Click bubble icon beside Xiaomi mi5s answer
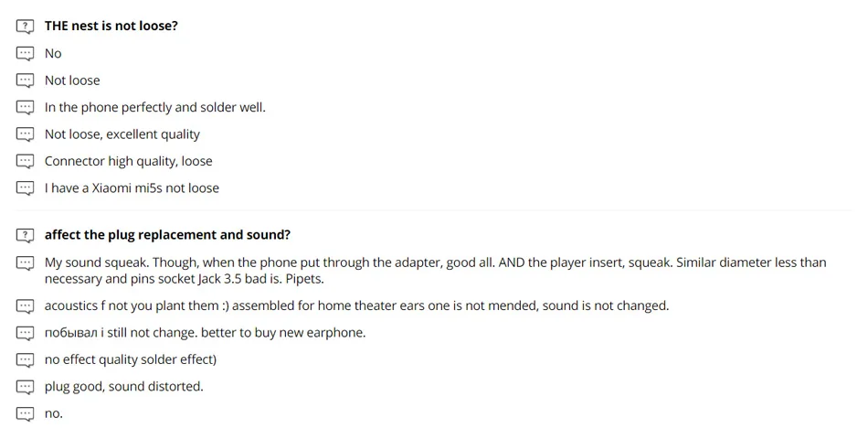 click(26, 188)
